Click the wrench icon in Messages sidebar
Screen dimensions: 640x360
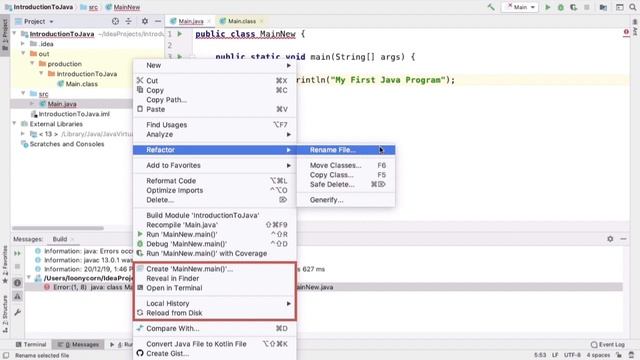18,313
